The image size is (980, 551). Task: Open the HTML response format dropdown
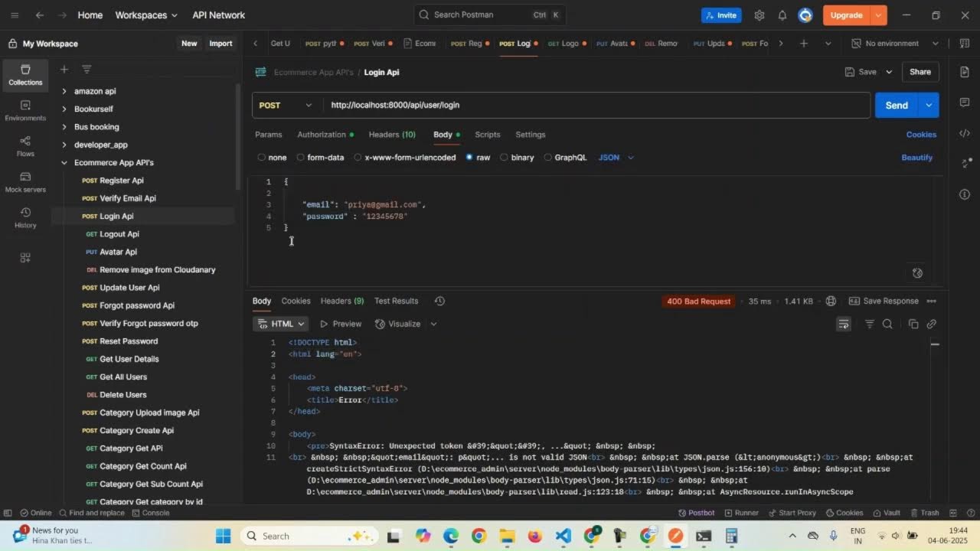281,324
